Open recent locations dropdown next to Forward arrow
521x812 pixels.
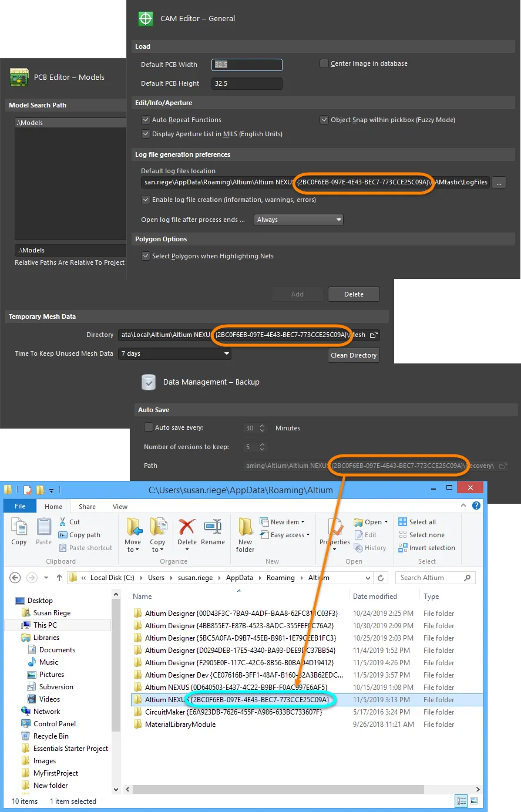[46, 578]
